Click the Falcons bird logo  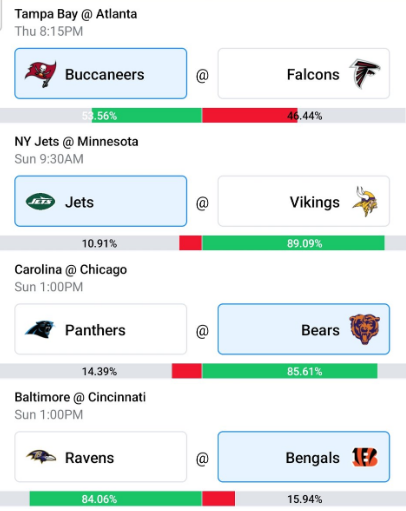point(365,74)
